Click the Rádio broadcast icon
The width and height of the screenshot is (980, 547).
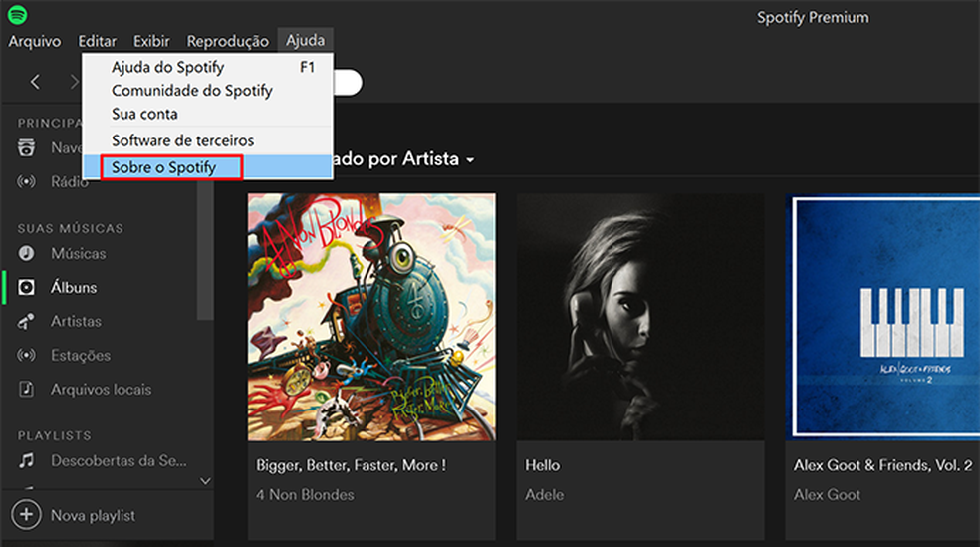coord(26,182)
